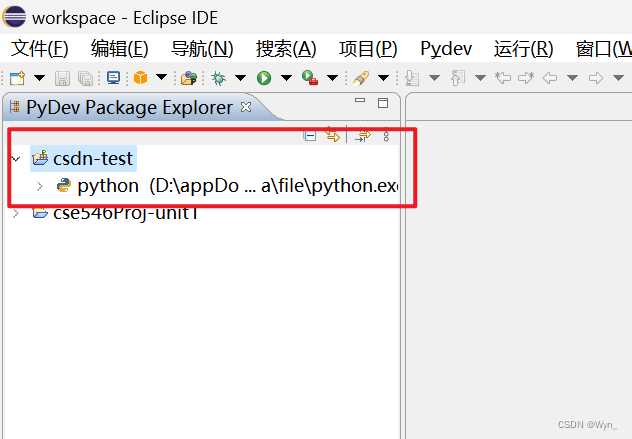Click the focus on working set icon
This screenshot has height=439, width=632.
(x=363, y=136)
